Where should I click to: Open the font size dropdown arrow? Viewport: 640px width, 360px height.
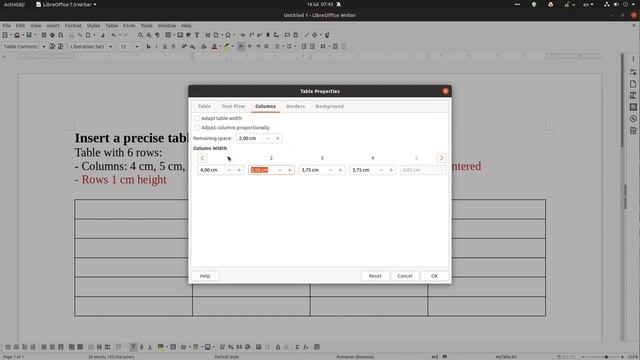(x=137, y=47)
